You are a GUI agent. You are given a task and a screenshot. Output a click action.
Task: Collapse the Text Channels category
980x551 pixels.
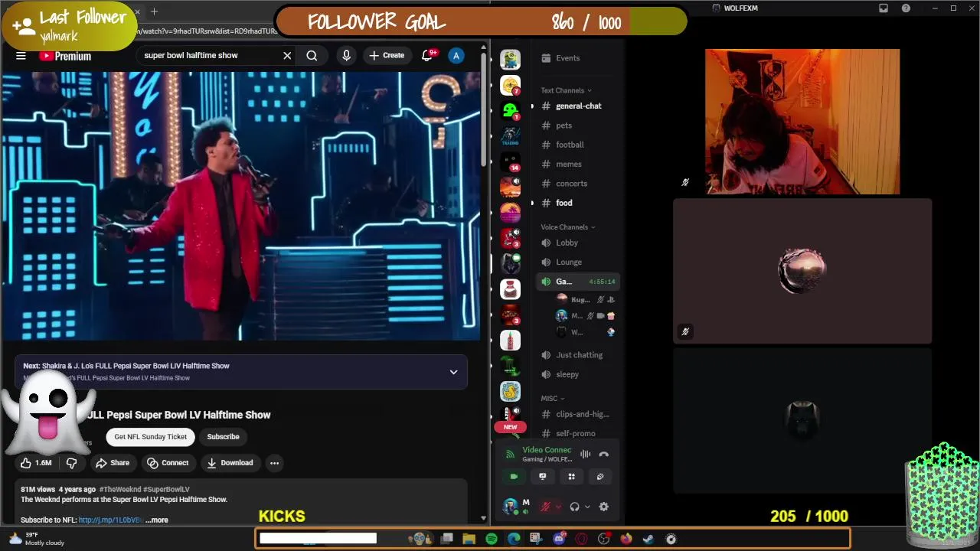point(566,90)
